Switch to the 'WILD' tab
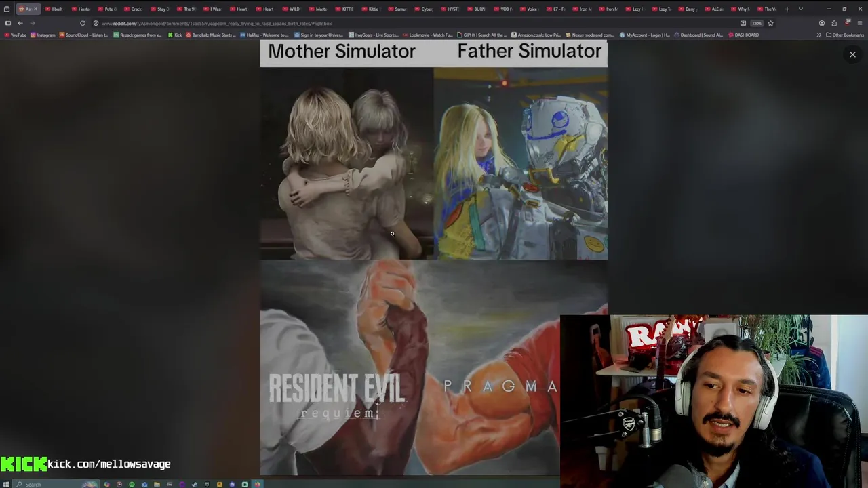Screen dimensions: 868x488 click(292, 9)
